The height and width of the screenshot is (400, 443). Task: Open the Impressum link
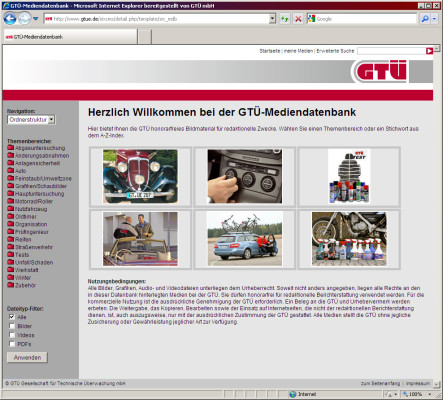click(x=418, y=384)
